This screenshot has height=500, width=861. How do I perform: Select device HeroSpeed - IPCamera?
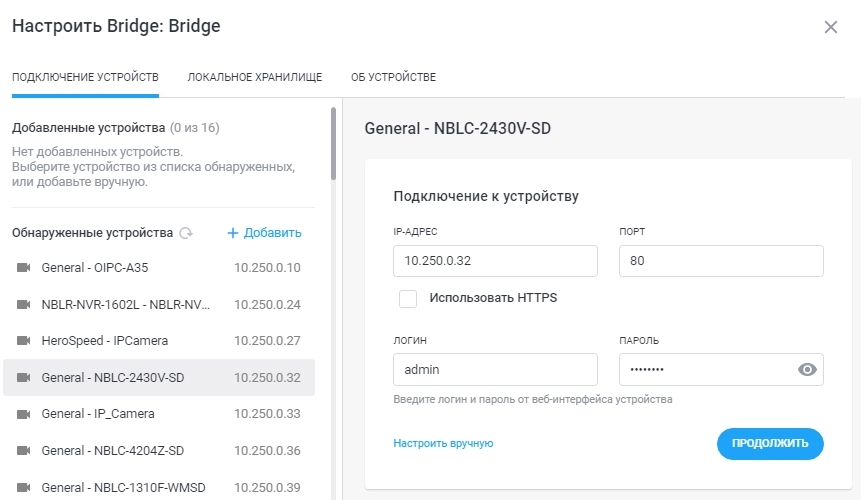click(159, 340)
